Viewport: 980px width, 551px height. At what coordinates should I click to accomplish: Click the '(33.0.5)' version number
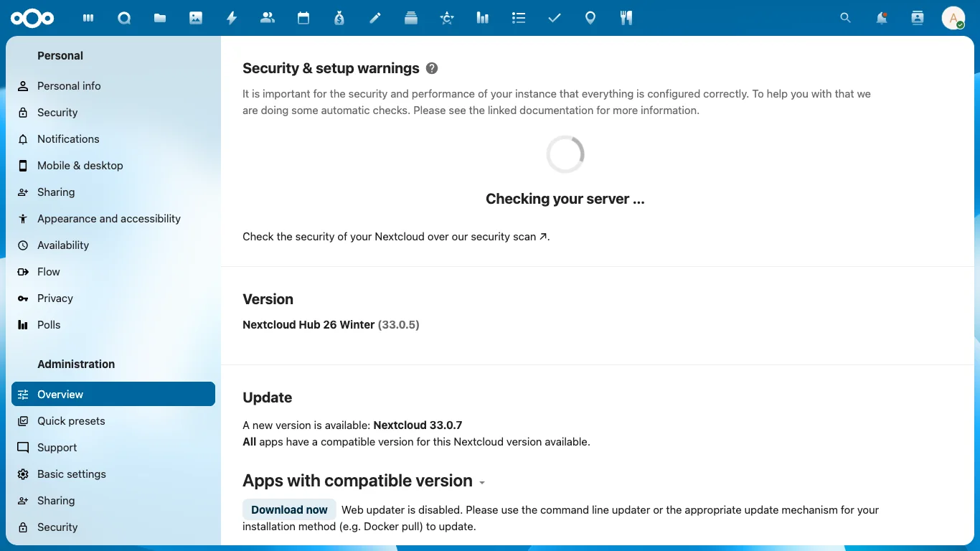tap(399, 325)
